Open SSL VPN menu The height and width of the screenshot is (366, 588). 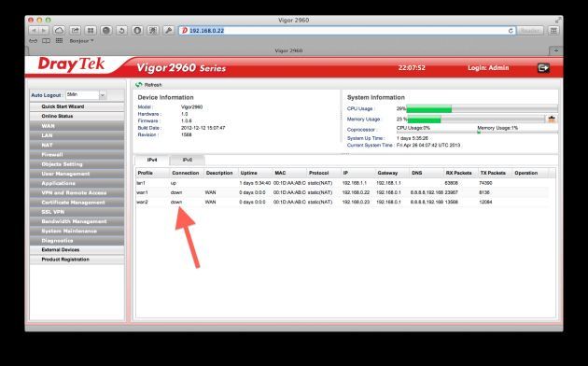pos(77,212)
